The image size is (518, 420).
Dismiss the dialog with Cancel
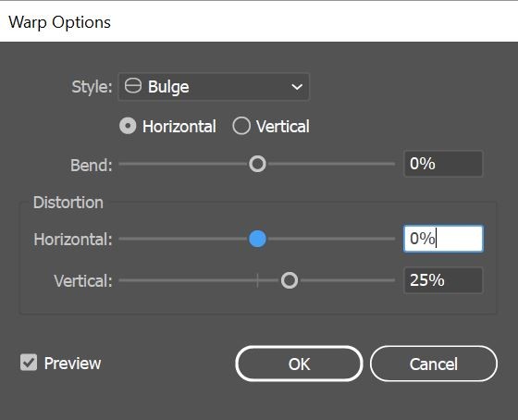click(x=434, y=364)
